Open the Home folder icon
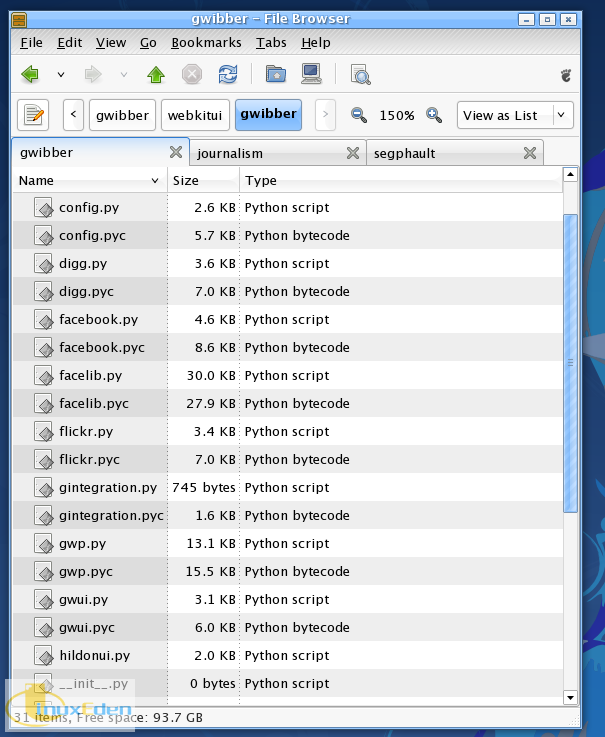 (x=276, y=74)
